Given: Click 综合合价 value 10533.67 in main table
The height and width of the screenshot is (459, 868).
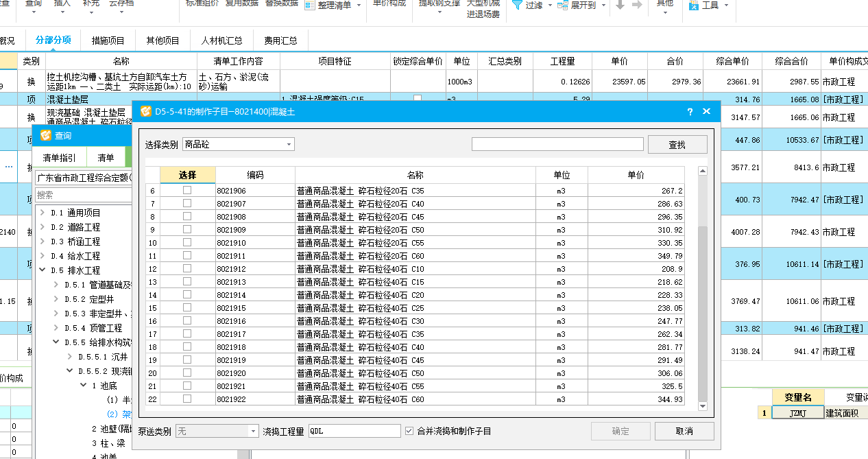Looking at the screenshot, I should [791, 140].
